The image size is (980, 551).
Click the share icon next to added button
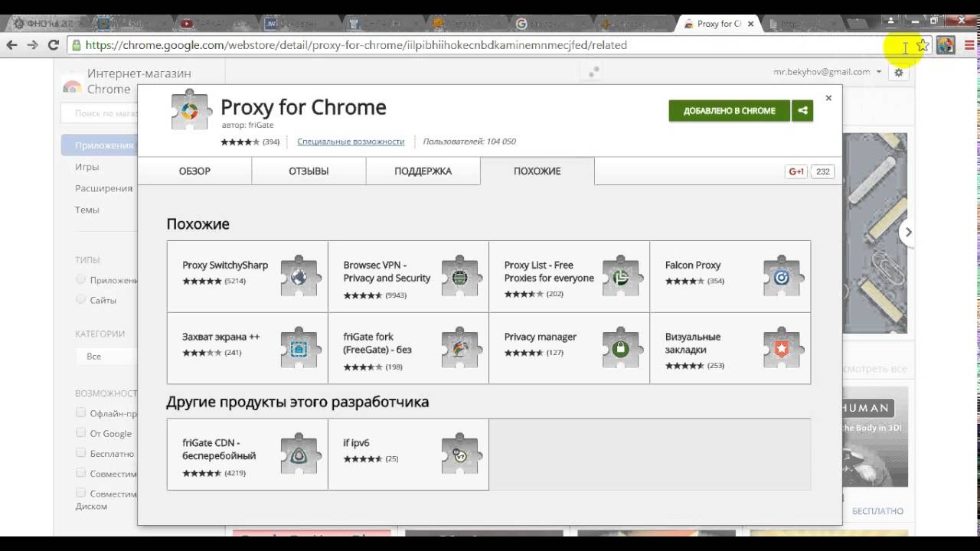tap(802, 110)
